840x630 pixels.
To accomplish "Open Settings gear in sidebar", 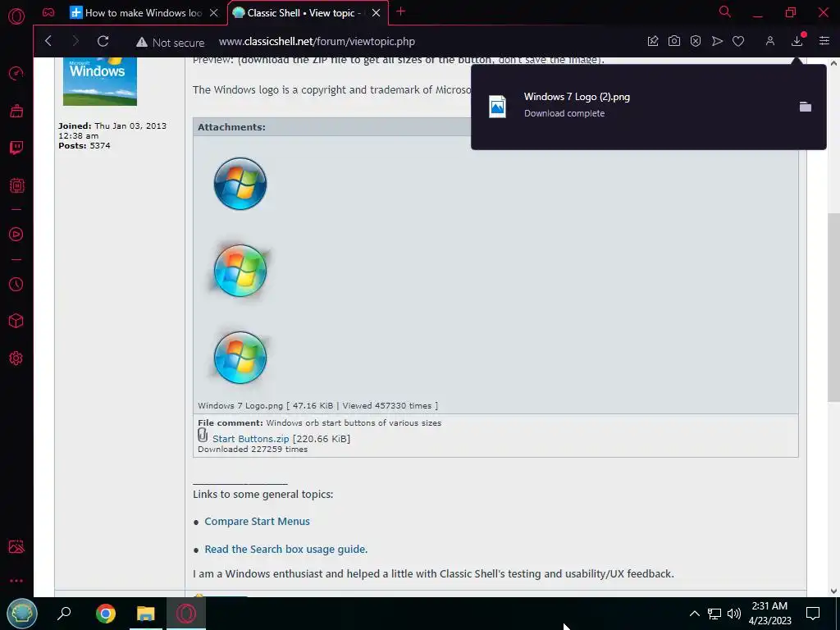I will [16, 358].
